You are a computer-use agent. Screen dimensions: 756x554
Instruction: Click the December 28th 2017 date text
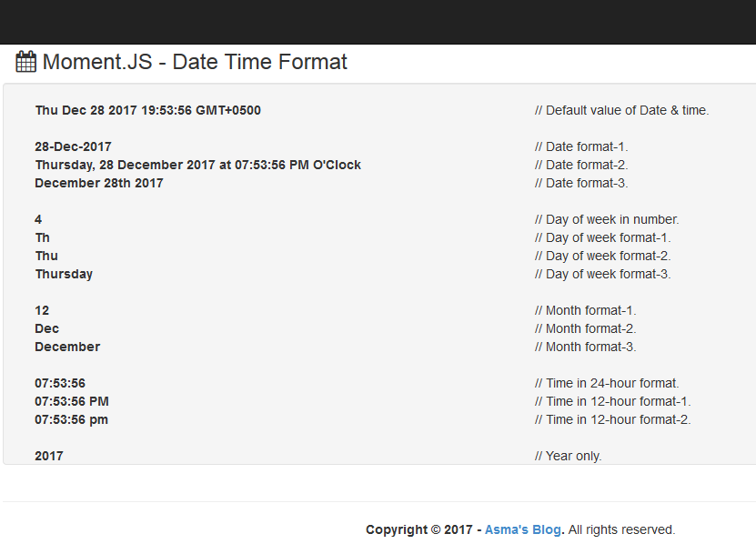tap(99, 183)
